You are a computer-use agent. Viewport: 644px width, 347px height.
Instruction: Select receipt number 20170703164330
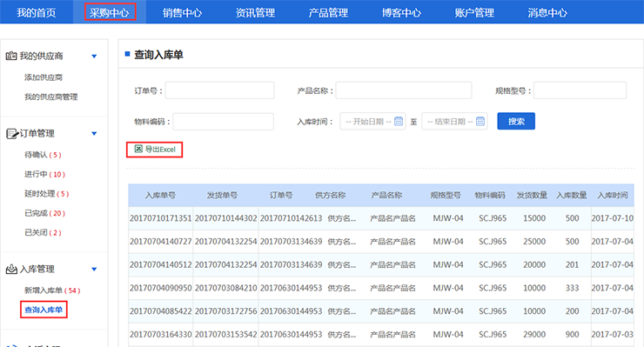[x=161, y=335]
